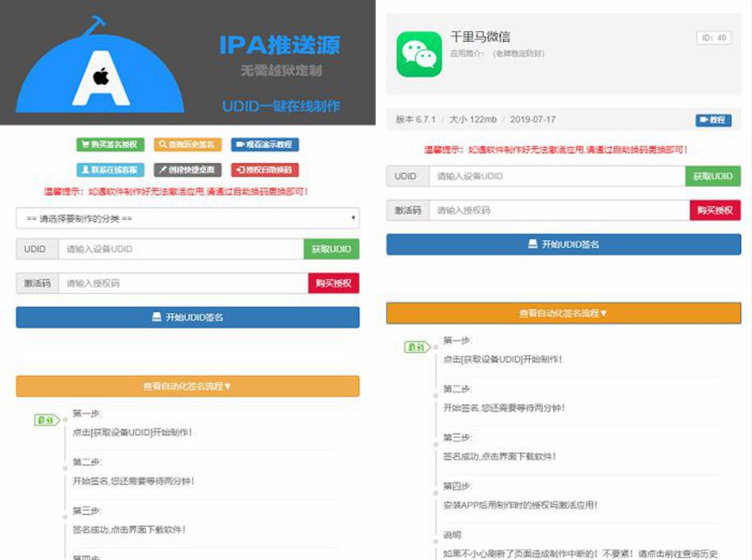The width and height of the screenshot is (752, 560).
Task: Open 查询历史签名 with the search icon
Action: 188,145
